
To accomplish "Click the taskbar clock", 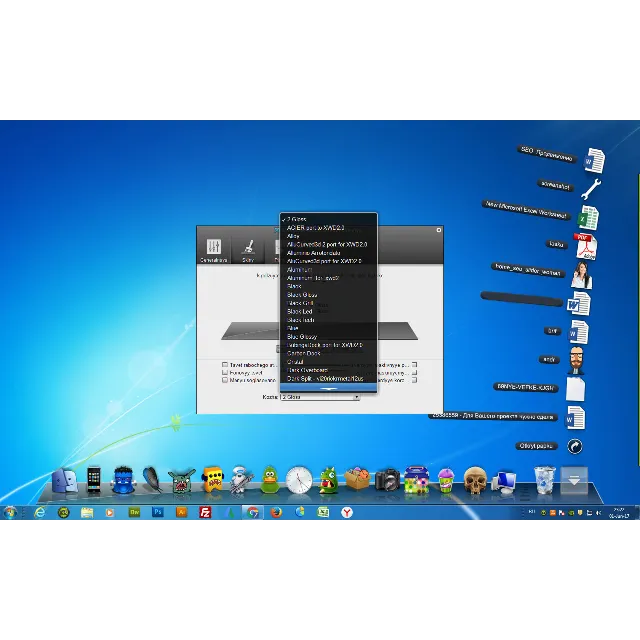I will click(x=619, y=513).
